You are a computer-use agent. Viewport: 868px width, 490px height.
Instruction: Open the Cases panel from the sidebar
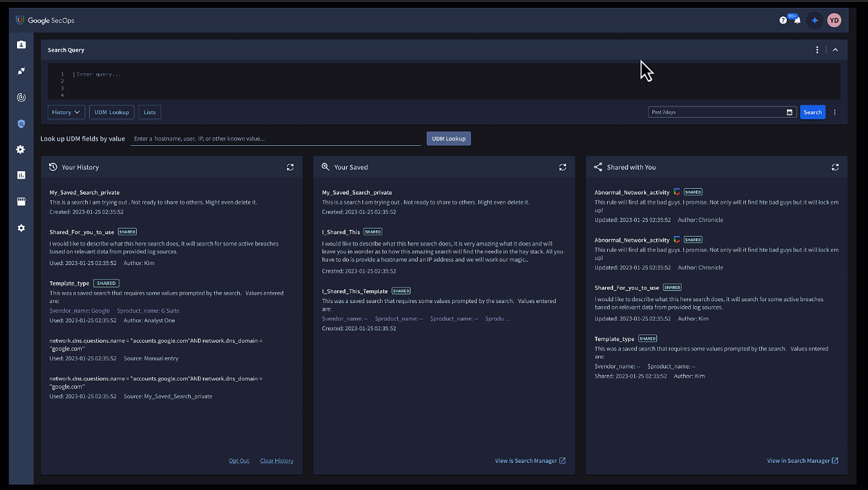[21, 44]
